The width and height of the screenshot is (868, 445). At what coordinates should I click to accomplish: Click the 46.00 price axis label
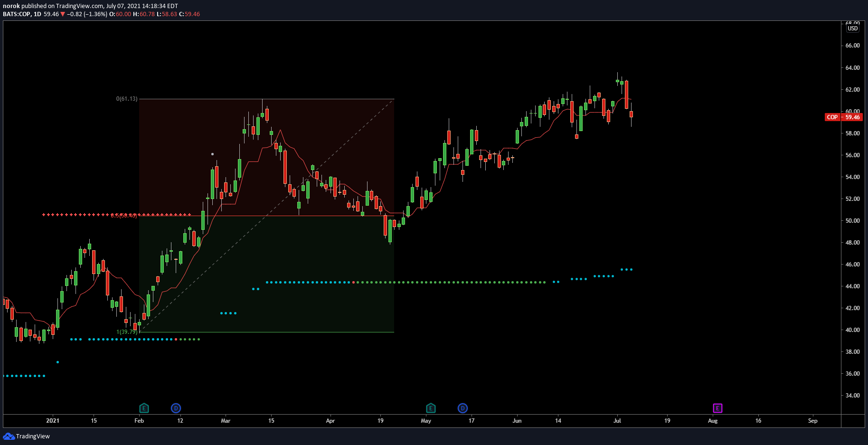tap(852, 265)
